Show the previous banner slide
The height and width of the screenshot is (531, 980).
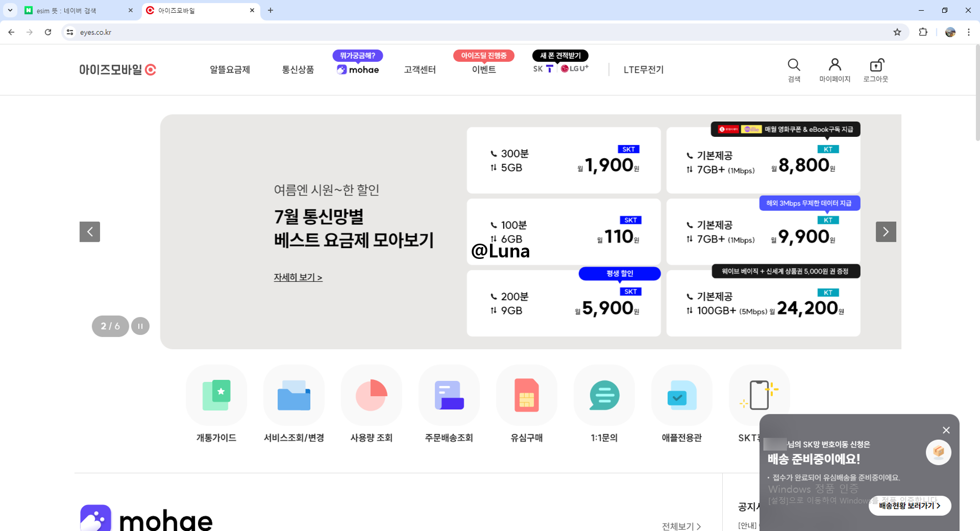[90, 231]
